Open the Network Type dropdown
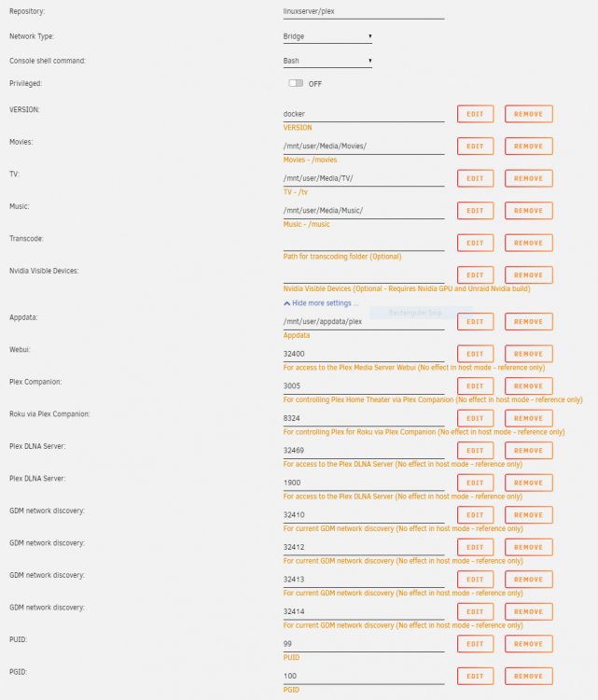Viewport: 598px width, 700px height. coord(327,36)
